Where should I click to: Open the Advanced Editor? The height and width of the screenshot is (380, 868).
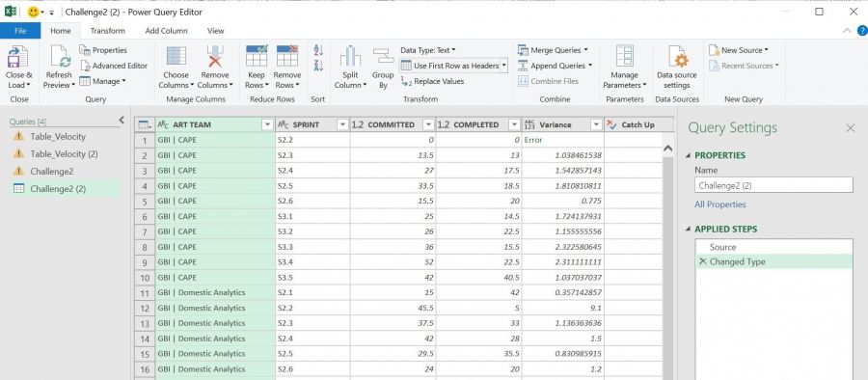point(114,66)
